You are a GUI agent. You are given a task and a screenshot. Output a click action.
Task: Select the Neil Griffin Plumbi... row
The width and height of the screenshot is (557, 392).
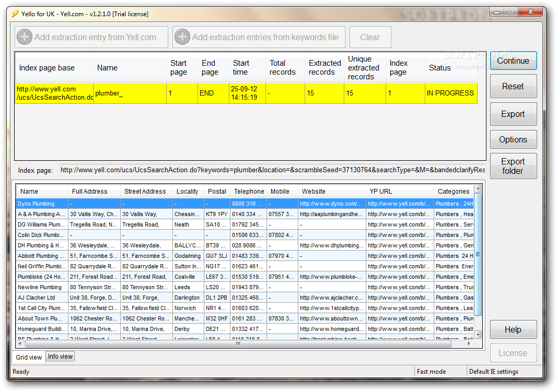[x=245, y=266]
